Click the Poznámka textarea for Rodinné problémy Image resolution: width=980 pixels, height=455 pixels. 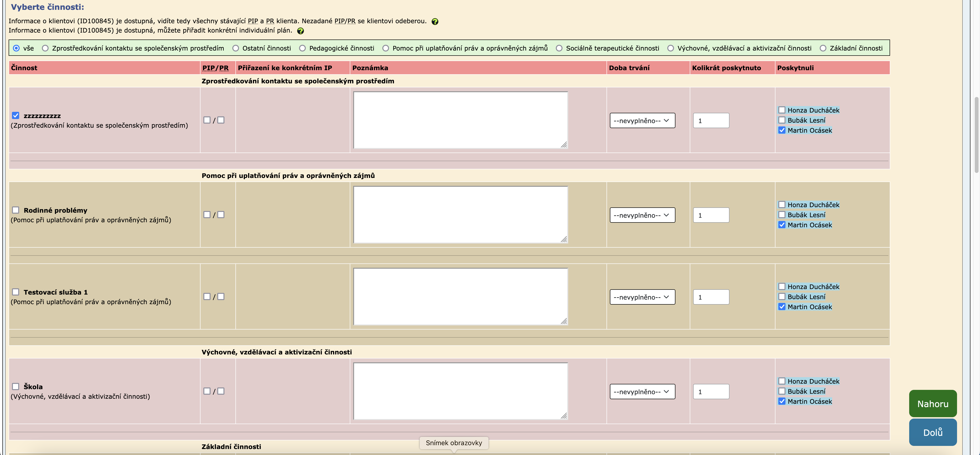coord(460,215)
